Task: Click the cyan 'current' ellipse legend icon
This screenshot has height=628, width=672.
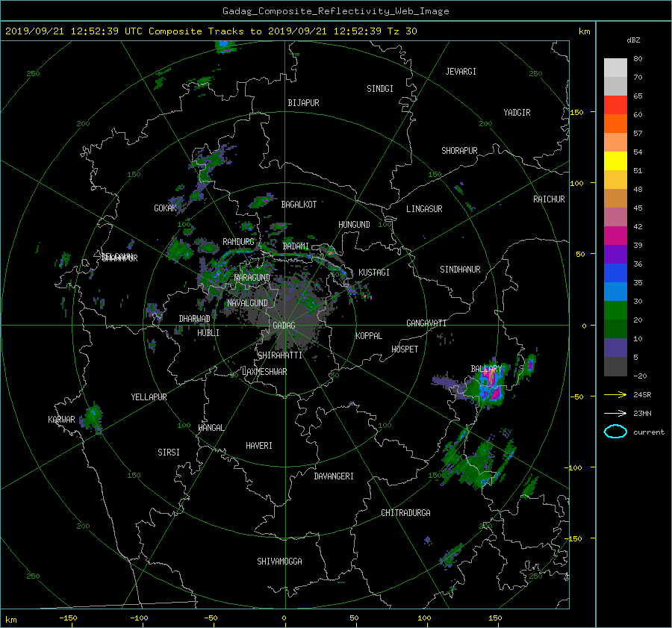Action: (615, 432)
